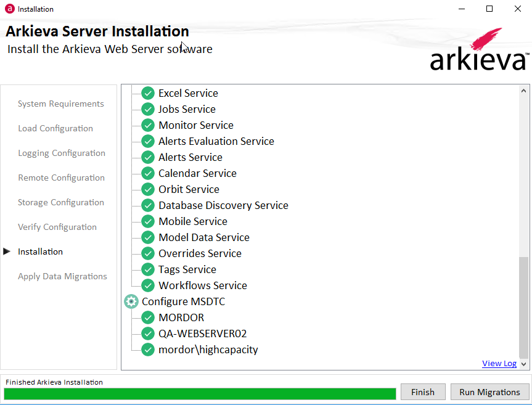Click the Run Migrations button
This screenshot has width=532, height=405.
[489, 392]
